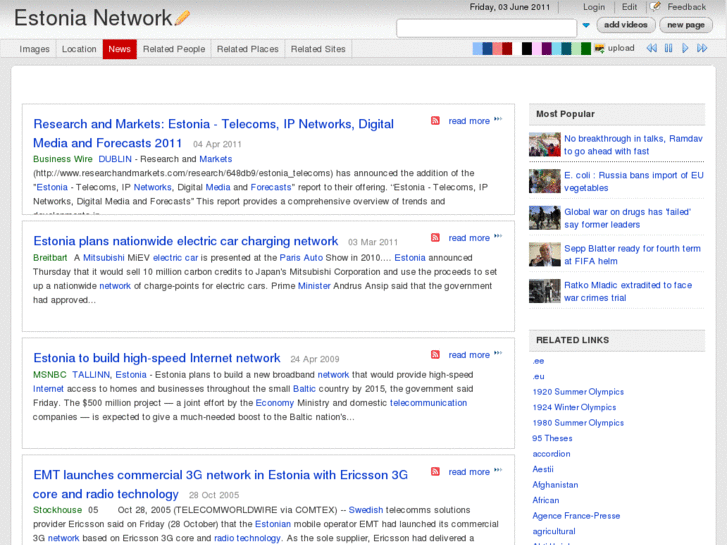Open the Agence France-Presse related link
Screen dimensions: 727x545
tap(576, 516)
